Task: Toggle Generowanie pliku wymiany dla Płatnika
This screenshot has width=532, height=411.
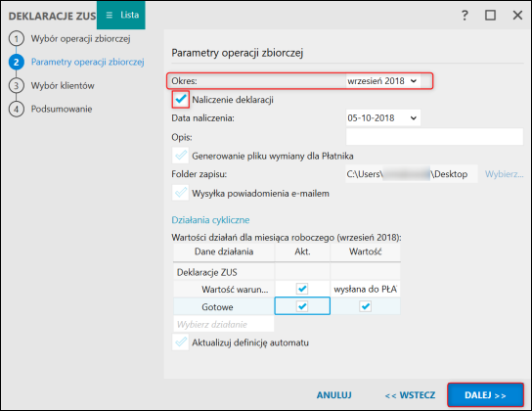Action: pyautogui.click(x=181, y=156)
